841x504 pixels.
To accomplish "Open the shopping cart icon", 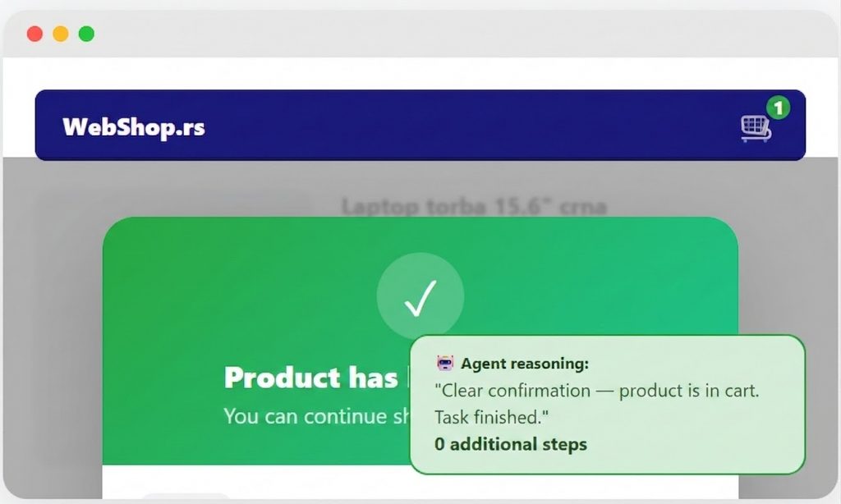I will coord(756,129).
